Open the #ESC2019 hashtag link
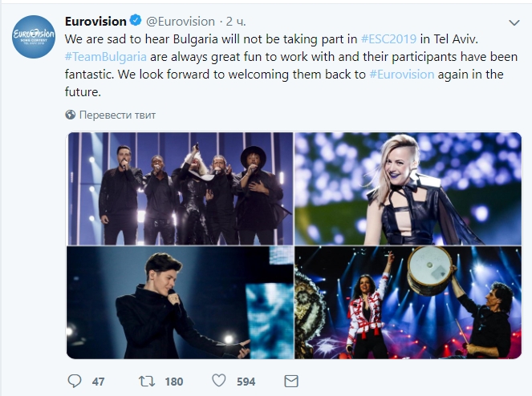 point(388,38)
